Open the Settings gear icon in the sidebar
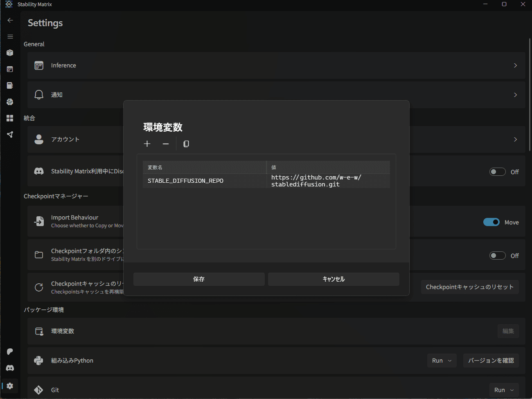This screenshot has height=399, width=532. 10,386
